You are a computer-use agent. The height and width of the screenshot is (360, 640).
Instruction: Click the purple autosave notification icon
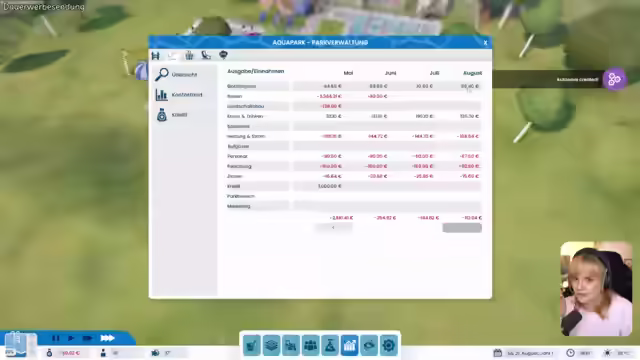pyautogui.click(x=614, y=79)
